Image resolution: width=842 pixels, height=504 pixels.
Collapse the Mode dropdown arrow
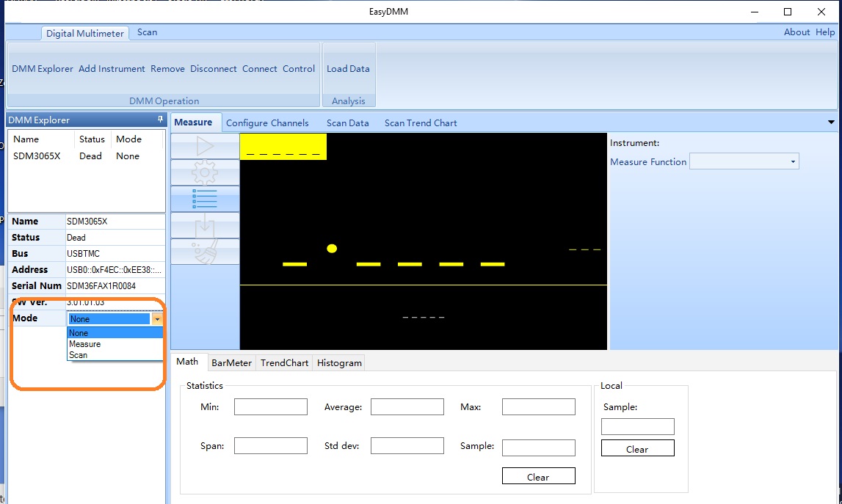pos(156,319)
